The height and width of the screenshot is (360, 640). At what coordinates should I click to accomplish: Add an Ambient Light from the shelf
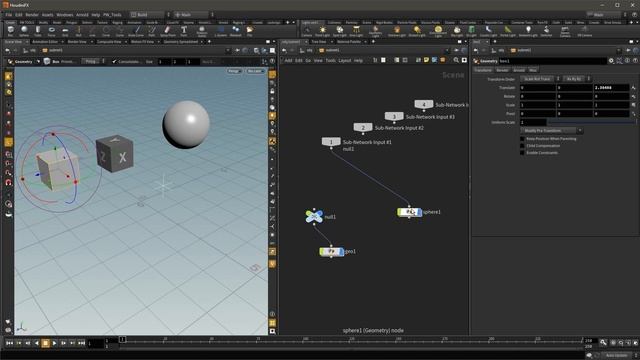click(528, 31)
